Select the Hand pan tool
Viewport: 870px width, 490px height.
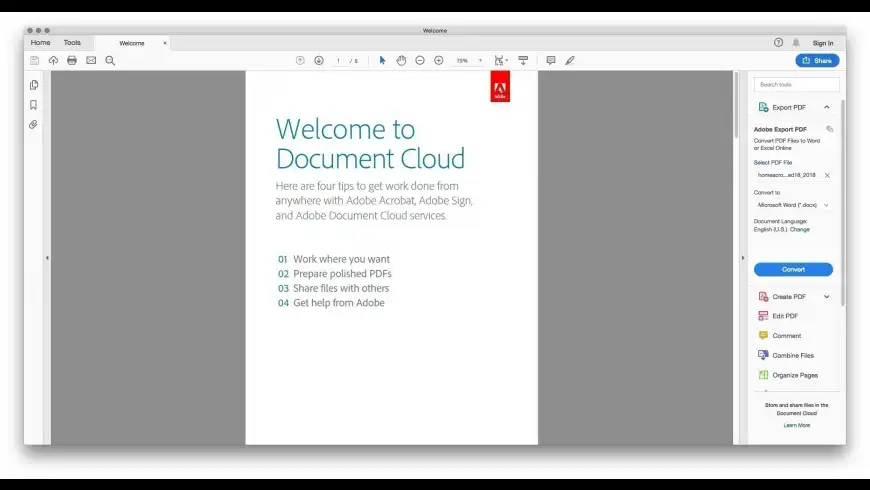401,61
